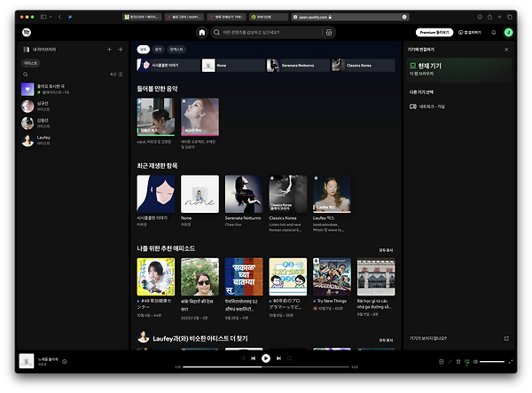Screen dimensions: 532x393
Task: Click the install app link
Action: tap(470, 32)
